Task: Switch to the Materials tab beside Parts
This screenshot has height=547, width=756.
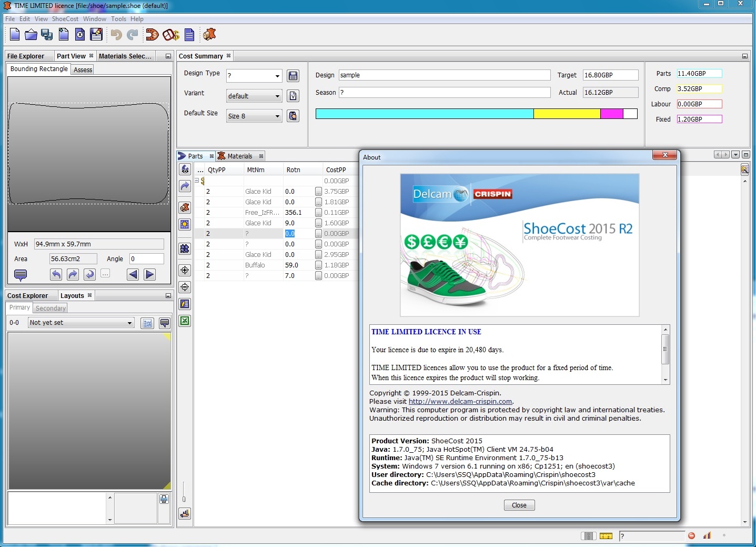Action: pyautogui.click(x=240, y=156)
